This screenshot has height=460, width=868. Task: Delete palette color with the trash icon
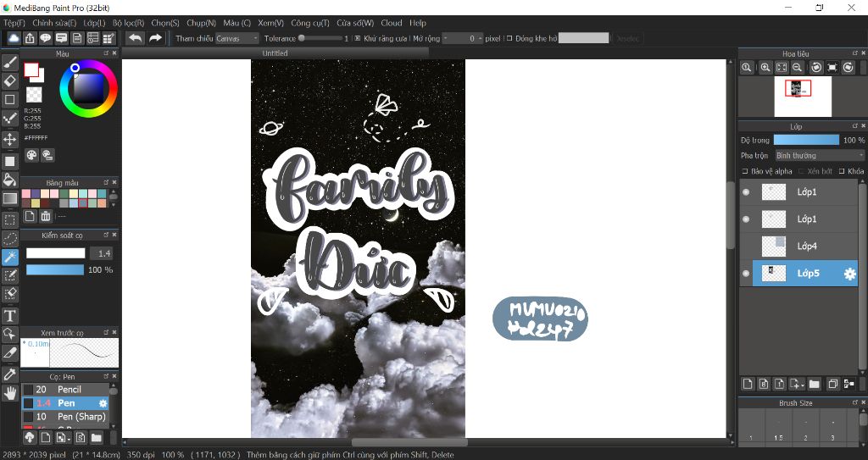(x=46, y=216)
